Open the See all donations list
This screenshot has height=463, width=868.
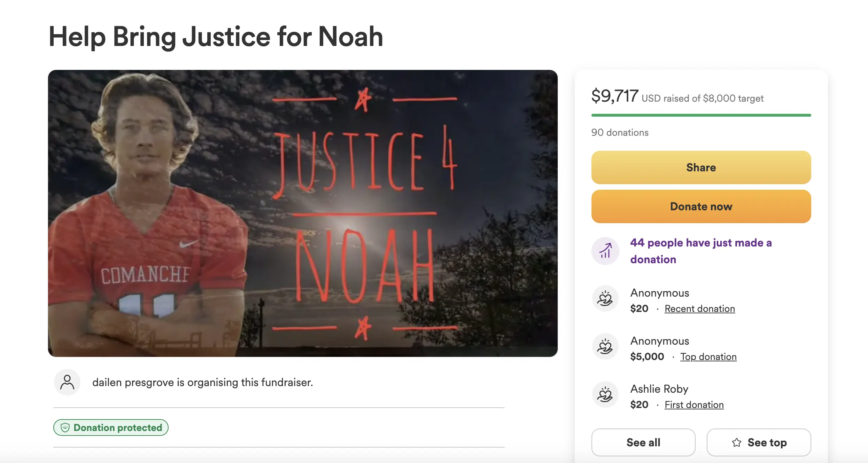click(x=643, y=442)
